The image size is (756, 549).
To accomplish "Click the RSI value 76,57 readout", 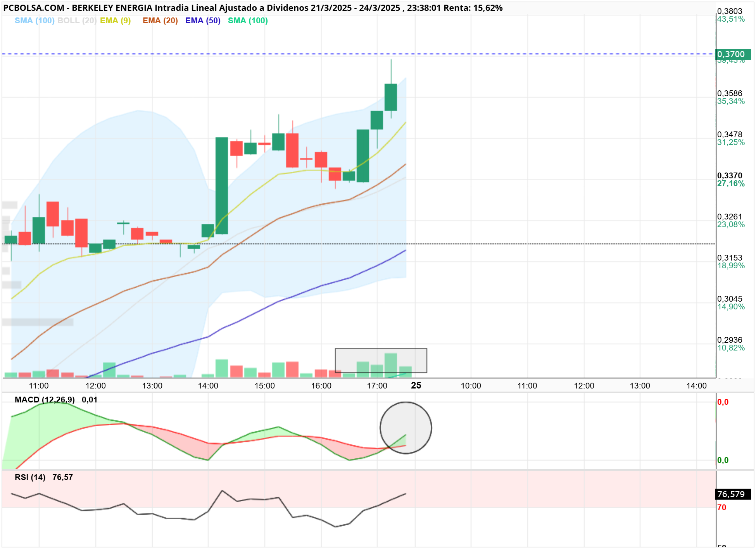I will 63,477.
